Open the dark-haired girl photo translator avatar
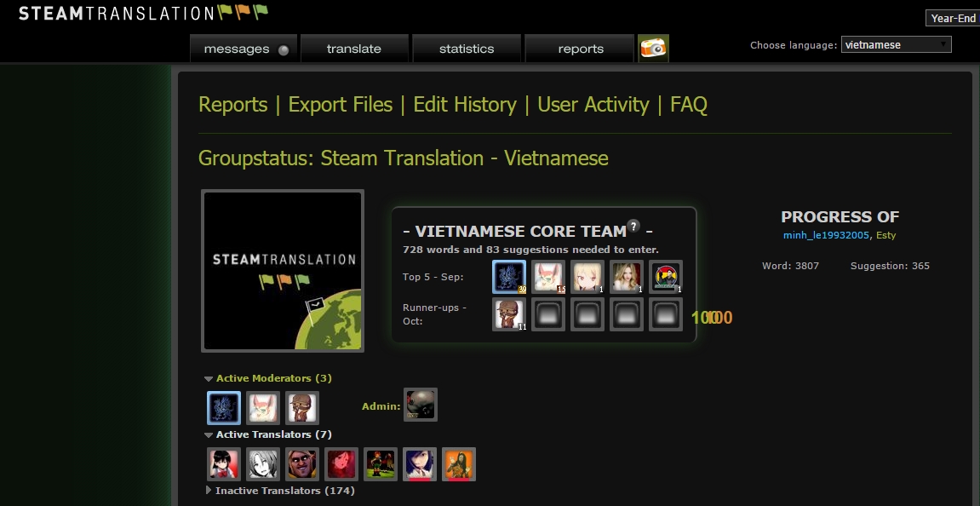 click(x=420, y=464)
